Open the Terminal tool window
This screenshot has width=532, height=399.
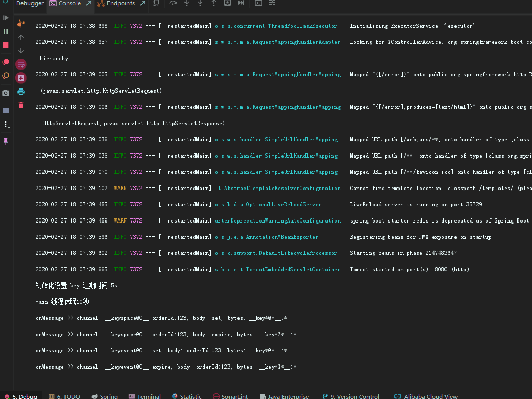pyautogui.click(x=145, y=396)
